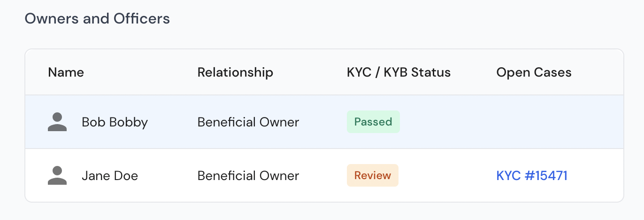Click the Name column header
The image size is (644, 220).
coord(66,72)
